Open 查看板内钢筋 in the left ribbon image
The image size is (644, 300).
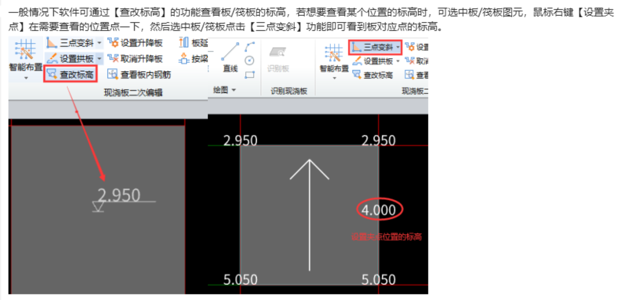pos(139,75)
